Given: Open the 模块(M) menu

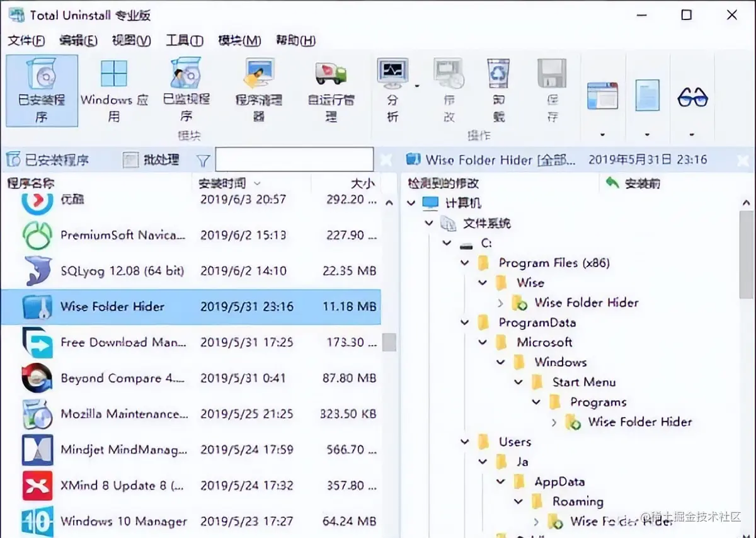Looking at the screenshot, I should click(x=239, y=40).
